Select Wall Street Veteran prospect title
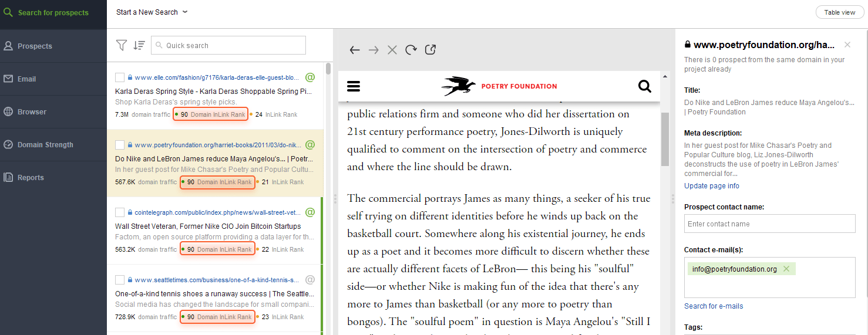Viewport: 868px width, 335px height. click(208, 226)
